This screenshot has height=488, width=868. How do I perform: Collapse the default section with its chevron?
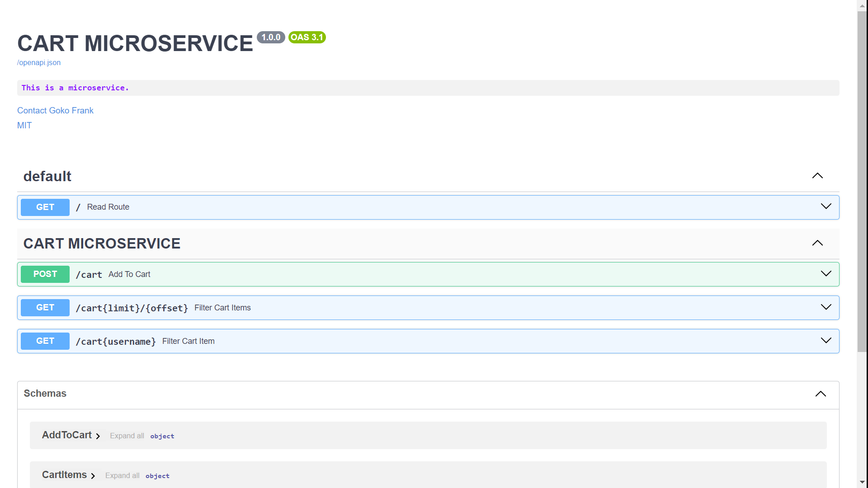pos(817,176)
